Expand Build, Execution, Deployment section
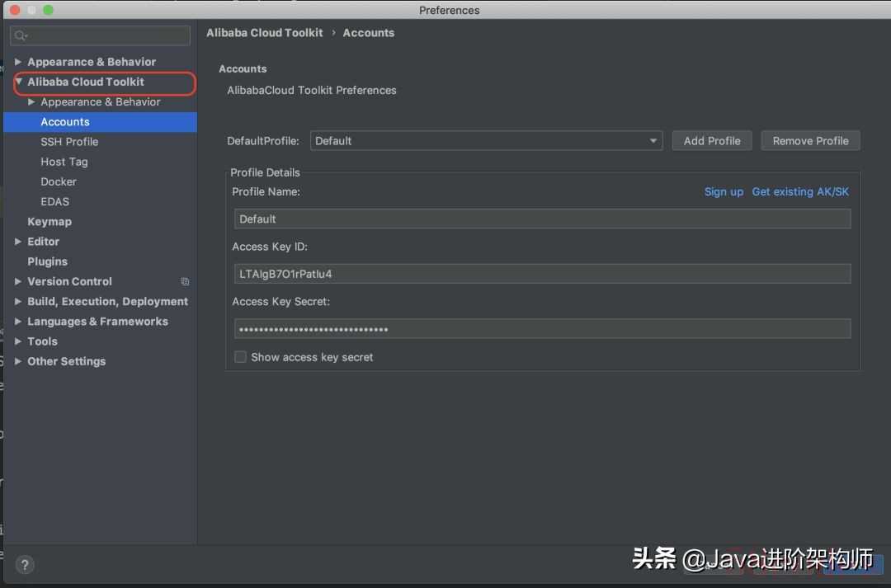This screenshot has height=588, width=891. 18,302
